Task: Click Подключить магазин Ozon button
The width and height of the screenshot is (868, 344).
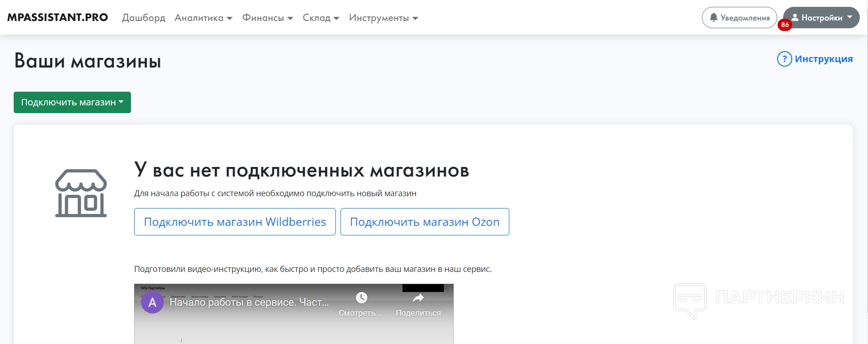Action: pyautogui.click(x=425, y=222)
